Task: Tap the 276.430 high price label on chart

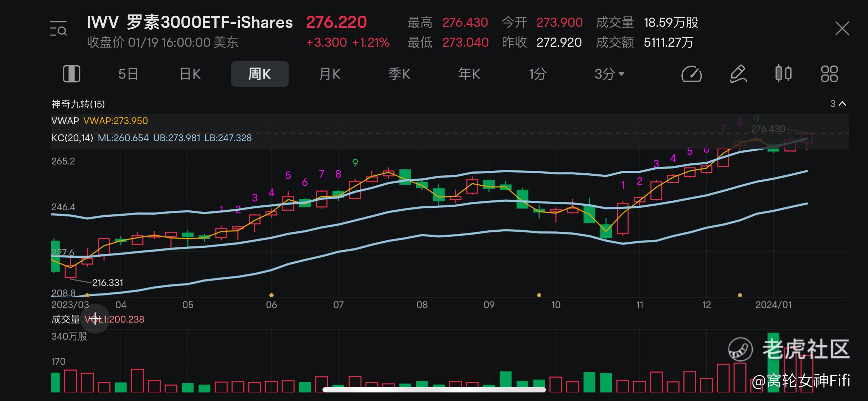Action: 768,129
